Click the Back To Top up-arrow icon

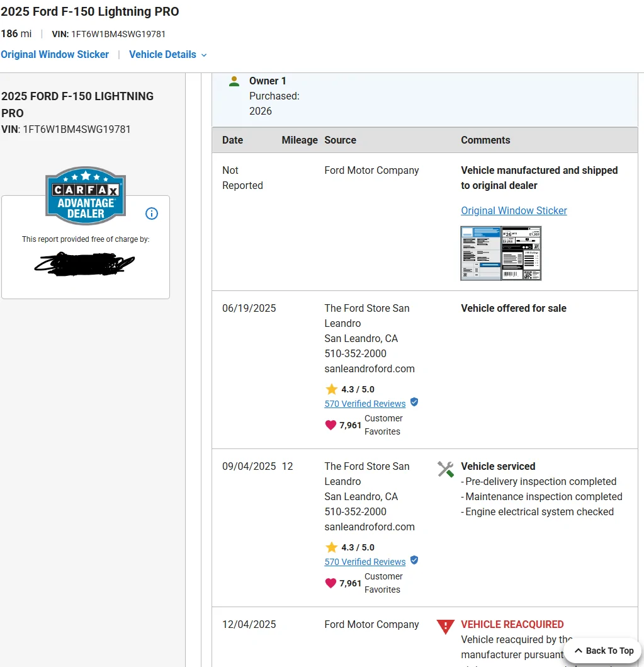click(x=578, y=651)
